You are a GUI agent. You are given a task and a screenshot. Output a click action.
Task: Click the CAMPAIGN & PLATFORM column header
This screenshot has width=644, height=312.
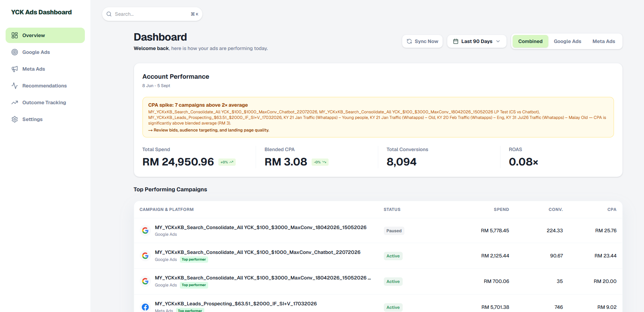click(x=167, y=210)
